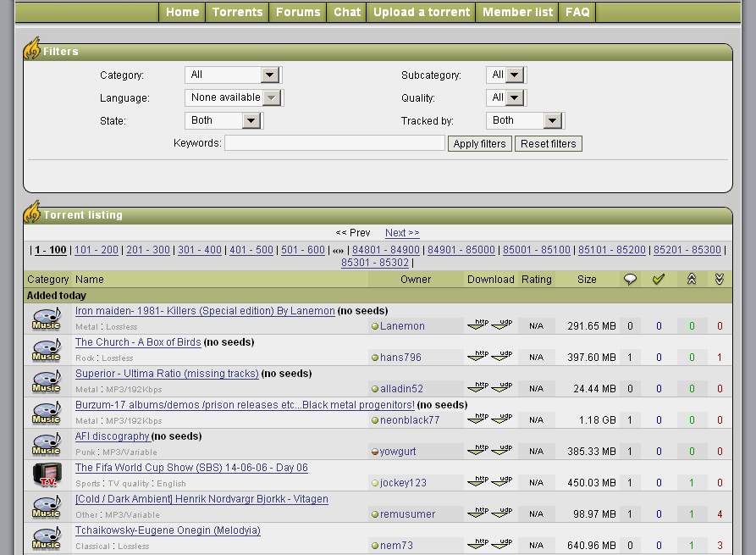Open The Church - A Box of Birds link
This screenshot has width=756, height=555.
click(x=138, y=342)
